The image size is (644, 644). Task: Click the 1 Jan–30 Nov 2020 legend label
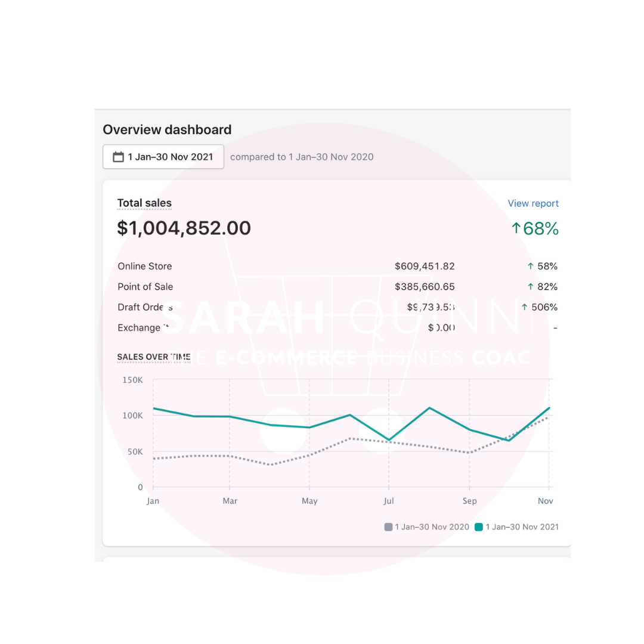click(432, 527)
